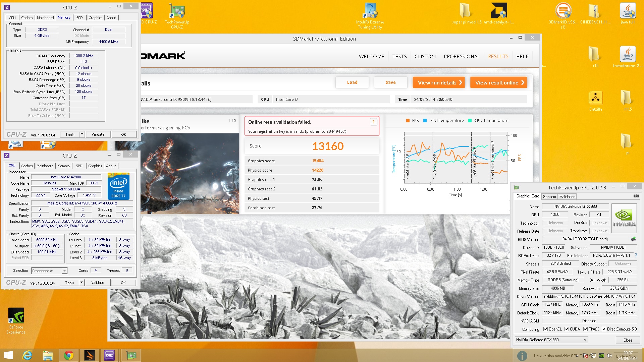Click the Bus Interface question mark icon

click(x=636, y=255)
